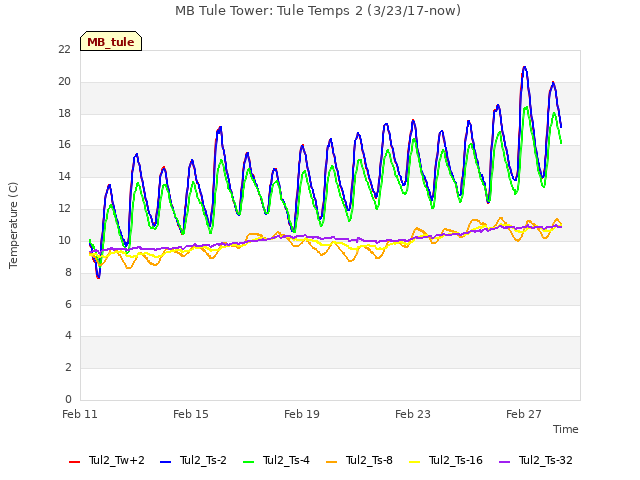This screenshot has width=640, height=480.
Task: Click the Temperature (C) axis title
Action: coord(13,225)
